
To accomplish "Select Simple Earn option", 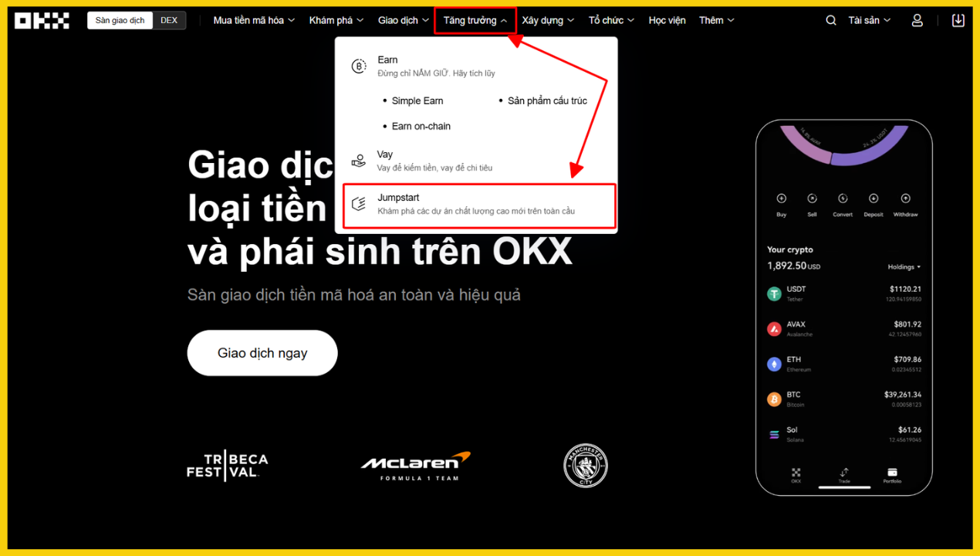I will 417,101.
